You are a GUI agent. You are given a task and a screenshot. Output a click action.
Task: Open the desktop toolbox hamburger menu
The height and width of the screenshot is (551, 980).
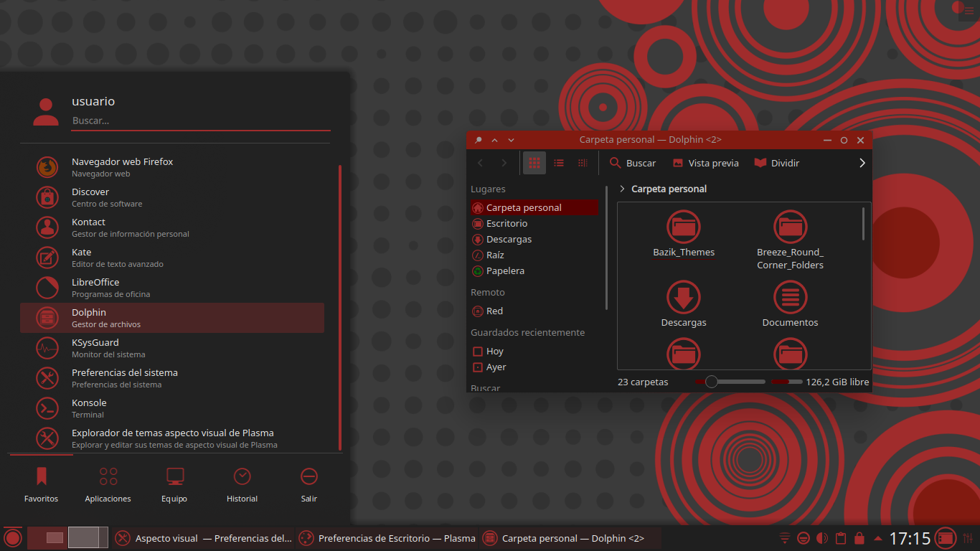969,9
